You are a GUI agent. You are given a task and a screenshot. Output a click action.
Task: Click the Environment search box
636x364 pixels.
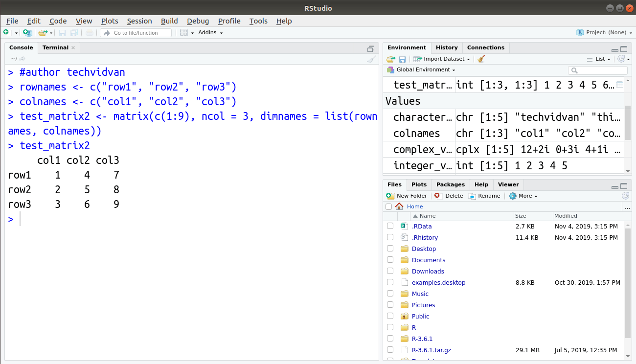click(597, 70)
